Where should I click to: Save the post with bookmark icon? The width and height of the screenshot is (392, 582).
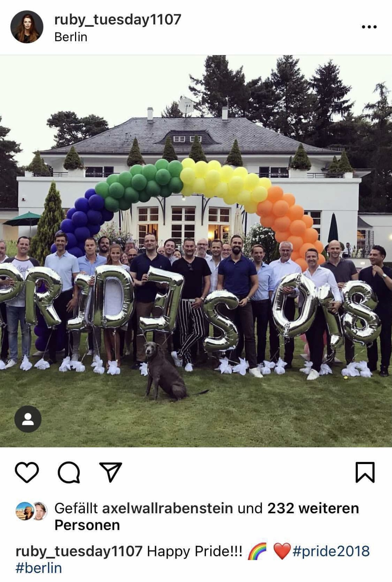click(365, 472)
